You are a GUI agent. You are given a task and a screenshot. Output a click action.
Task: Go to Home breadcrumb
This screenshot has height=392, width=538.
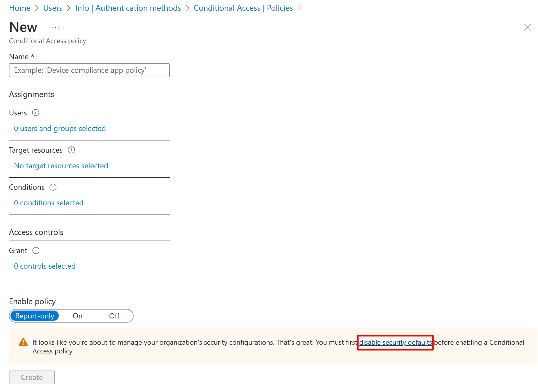(20, 8)
